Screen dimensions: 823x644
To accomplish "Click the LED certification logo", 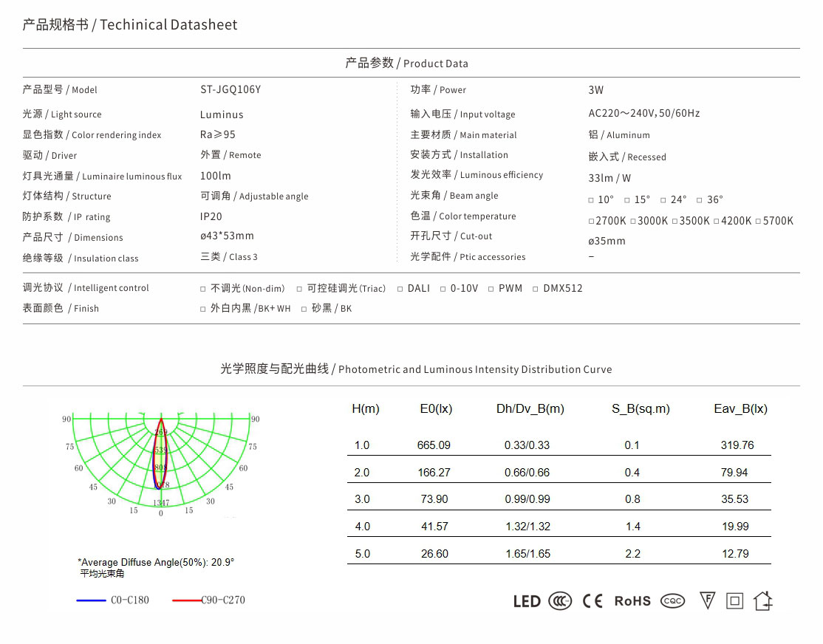I will 527,601.
